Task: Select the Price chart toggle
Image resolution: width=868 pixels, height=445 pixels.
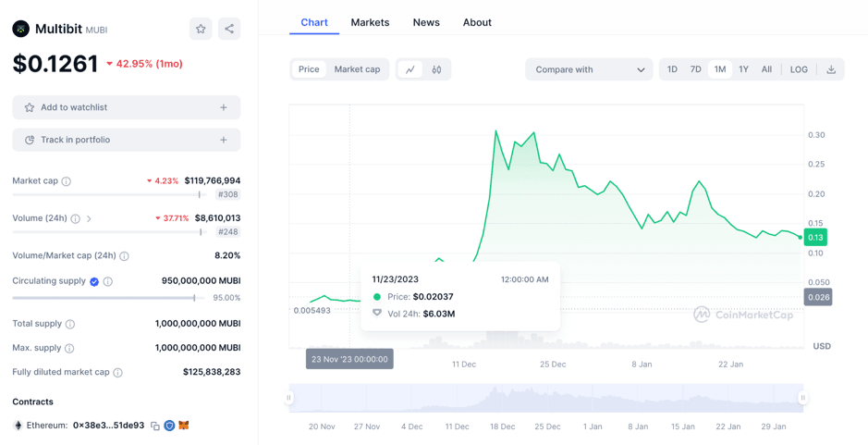Action: click(309, 69)
